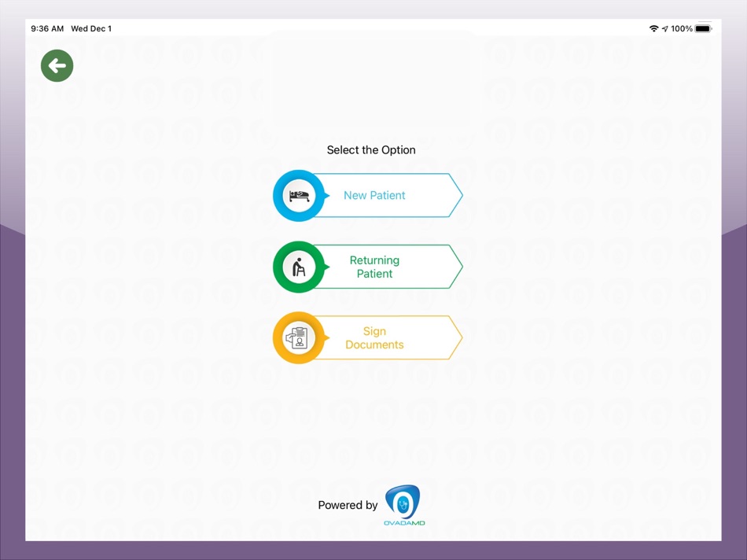Click the "Select the Option" heading
747x560 pixels.
[x=371, y=150]
